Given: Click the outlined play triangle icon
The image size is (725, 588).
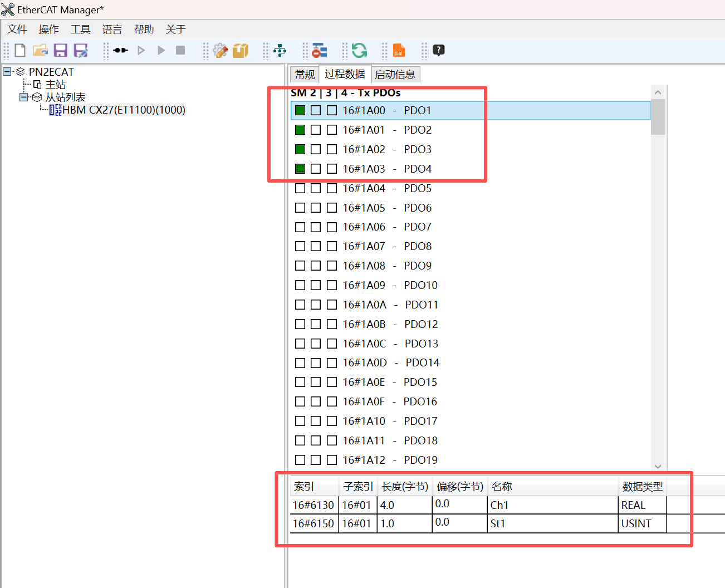Looking at the screenshot, I should point(141,51).
